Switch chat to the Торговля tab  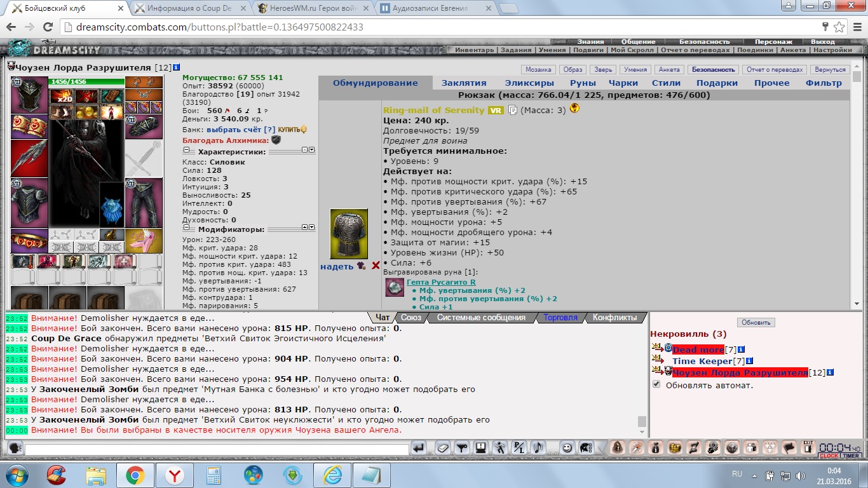[x=560, y=318]
